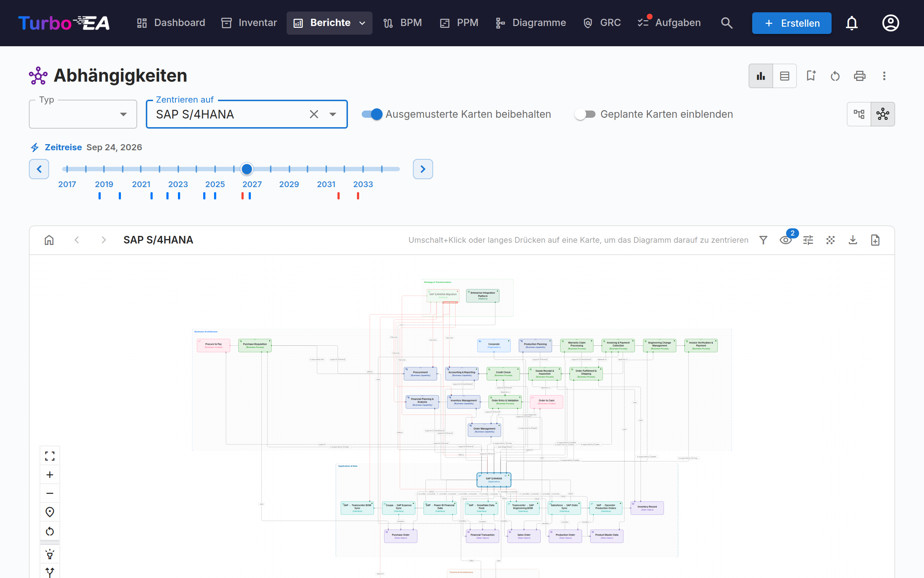Navigate back in diagram history
Screen dimensions: 924x578
coord(77,240)
